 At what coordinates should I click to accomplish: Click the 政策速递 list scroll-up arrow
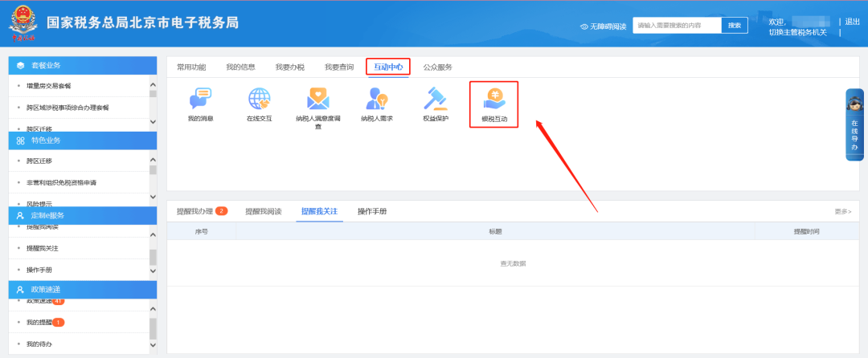(x=154, y=308)
